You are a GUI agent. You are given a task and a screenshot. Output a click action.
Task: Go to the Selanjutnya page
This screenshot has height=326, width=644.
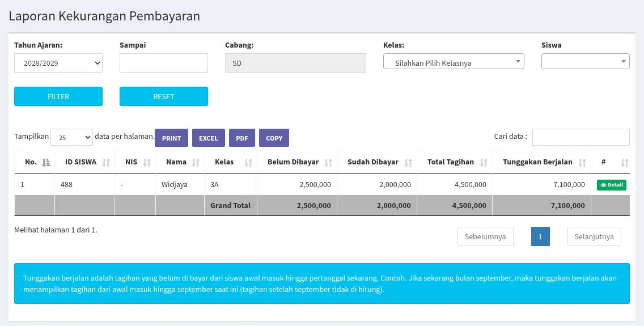coord(594,236)
